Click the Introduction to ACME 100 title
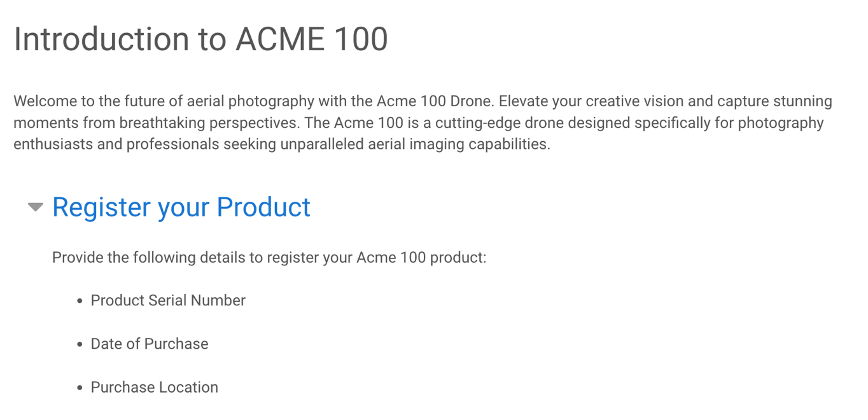The image size is (868, 420). pyautogui.click(x=200, y=39)
